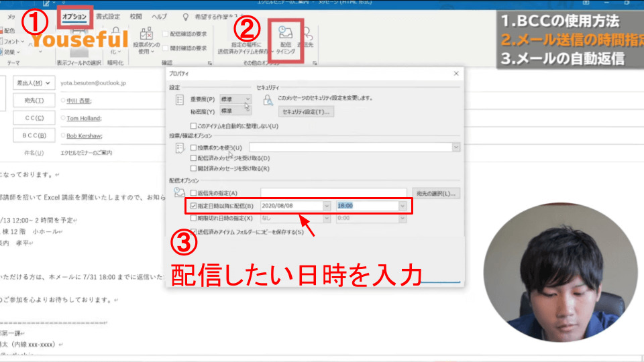The height and width of the screenshot is (362, 644).
Task: Enable 投票ボタンを使う(U) checkbox
Action: click(x=193, y=147)
